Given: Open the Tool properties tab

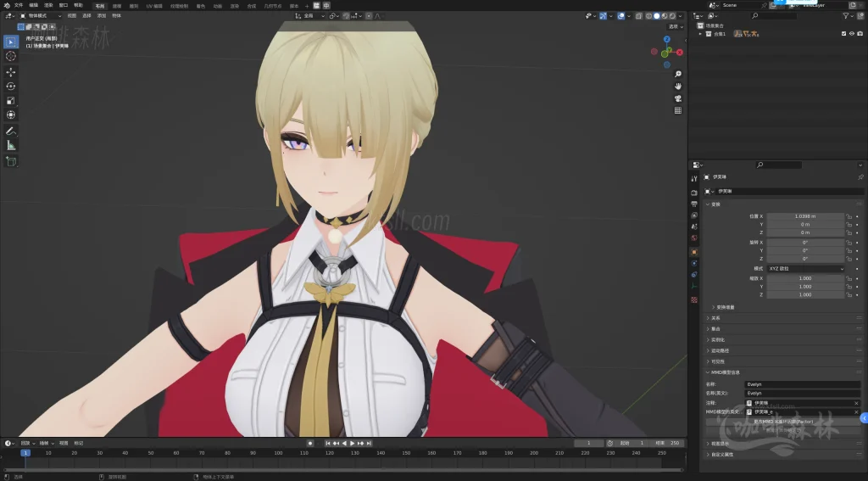Looking at the screenshot, I should [694, 178].
